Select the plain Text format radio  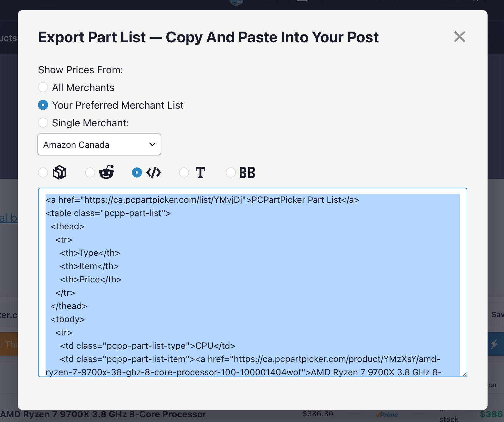(x=184, y=172)
